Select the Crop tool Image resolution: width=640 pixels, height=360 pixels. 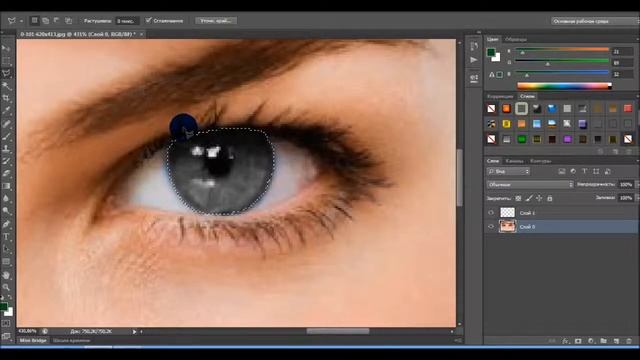[6, 98]
